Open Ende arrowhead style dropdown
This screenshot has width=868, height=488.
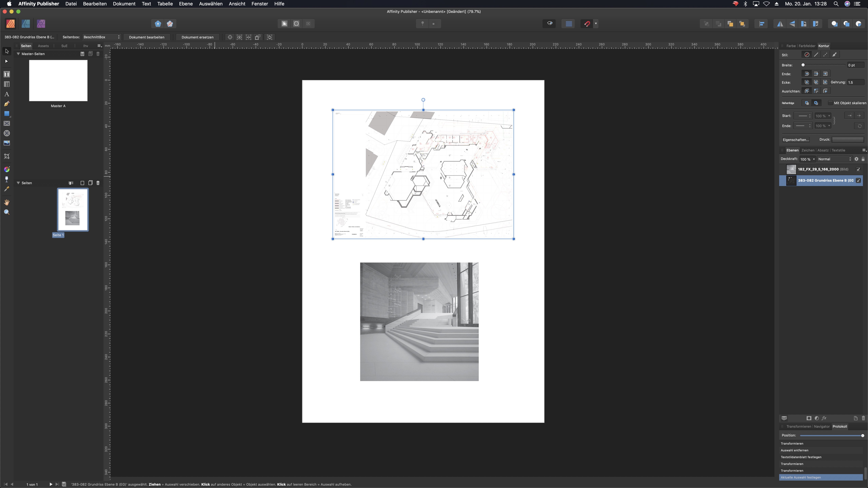pos(803,126)
